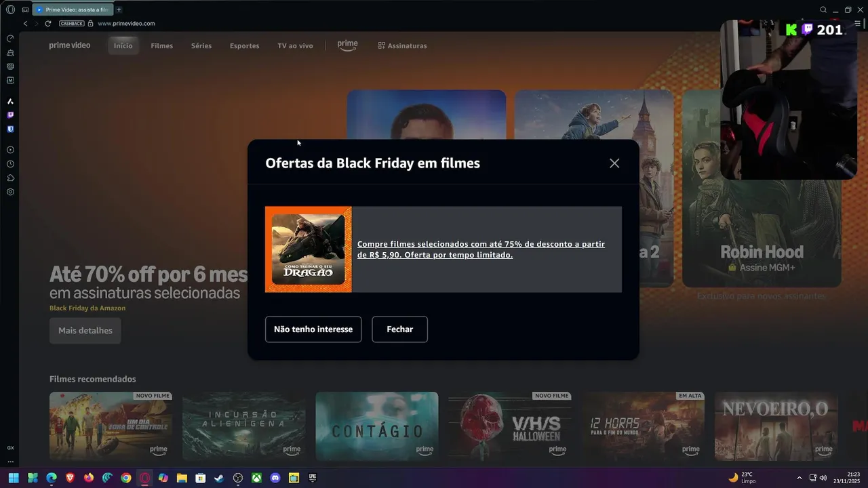Viewport: 868px width, 488px height.
Task: Click the CASHBACK badge in address bar
Action: (72, 24)
